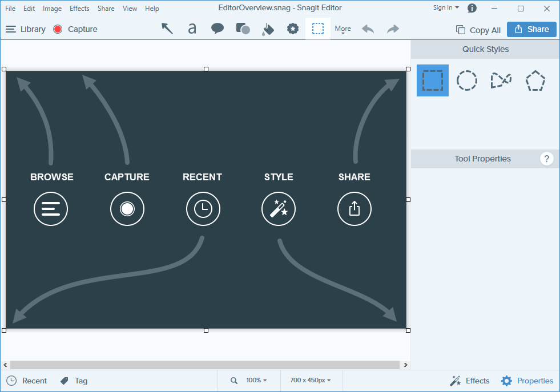This screenshot has height=392, width=560.
Task: Select the Callout speech bubble tool
Action: (217, 29)
